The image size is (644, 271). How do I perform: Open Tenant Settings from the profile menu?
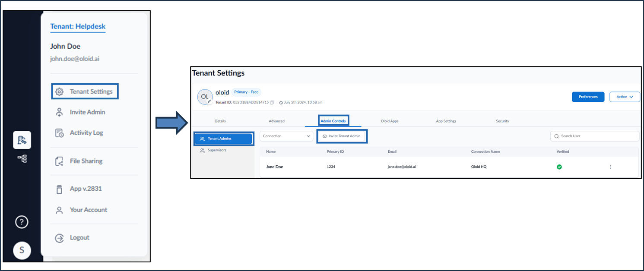pyautogui.click(x=85, y=91)
